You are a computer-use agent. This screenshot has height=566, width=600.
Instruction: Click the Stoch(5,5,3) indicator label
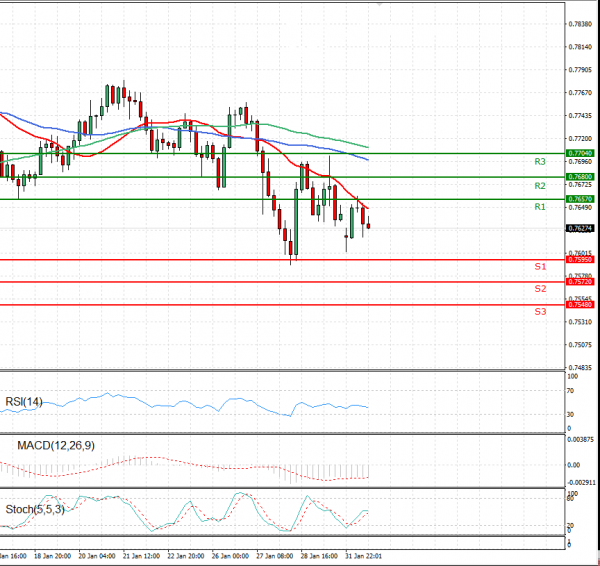(35, 509)
